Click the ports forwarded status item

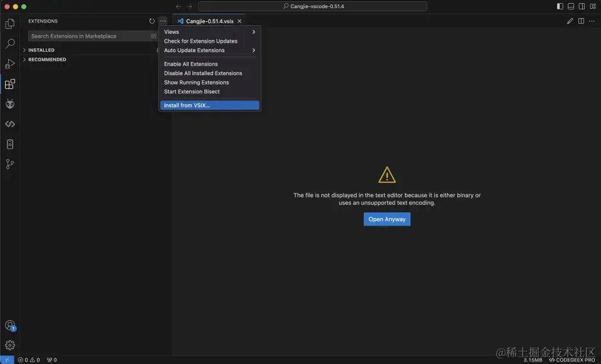click(x=52, y=360)
